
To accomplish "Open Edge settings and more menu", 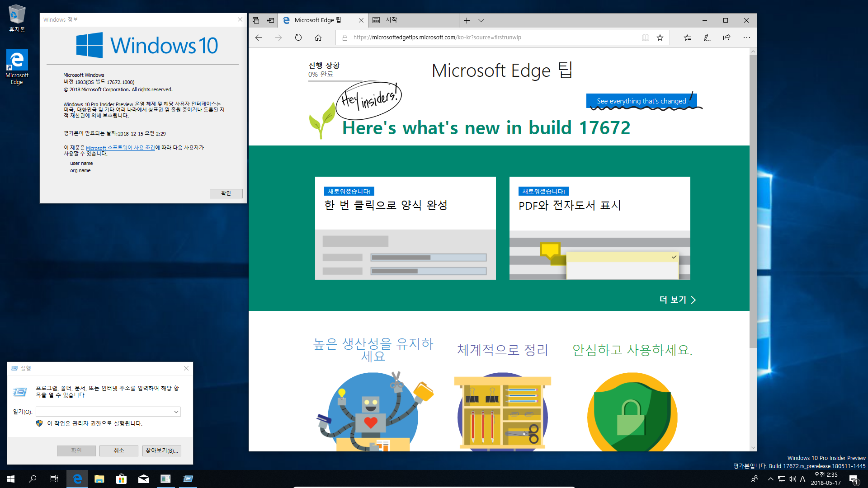I will (x=746, y=38).
